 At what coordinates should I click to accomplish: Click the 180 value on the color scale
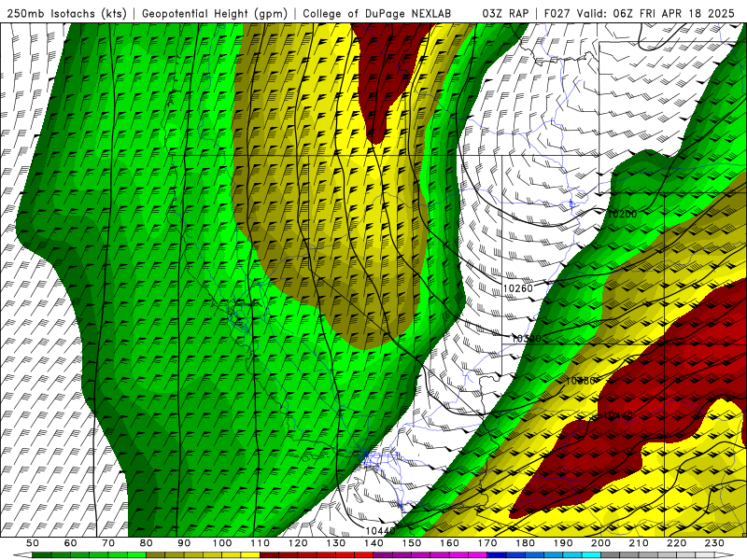click(525, 543)
